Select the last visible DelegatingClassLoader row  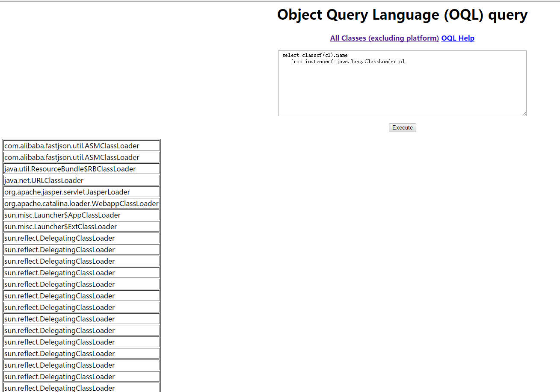(81, 388)
